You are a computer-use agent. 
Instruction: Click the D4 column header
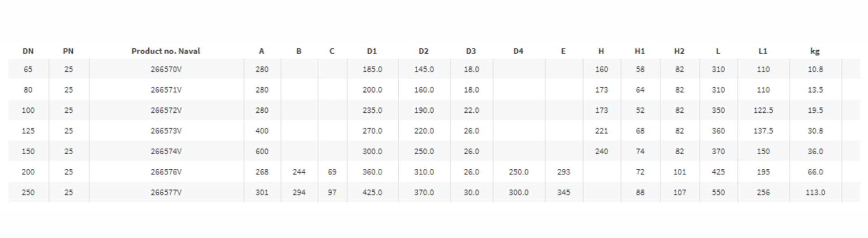(518, 51)
